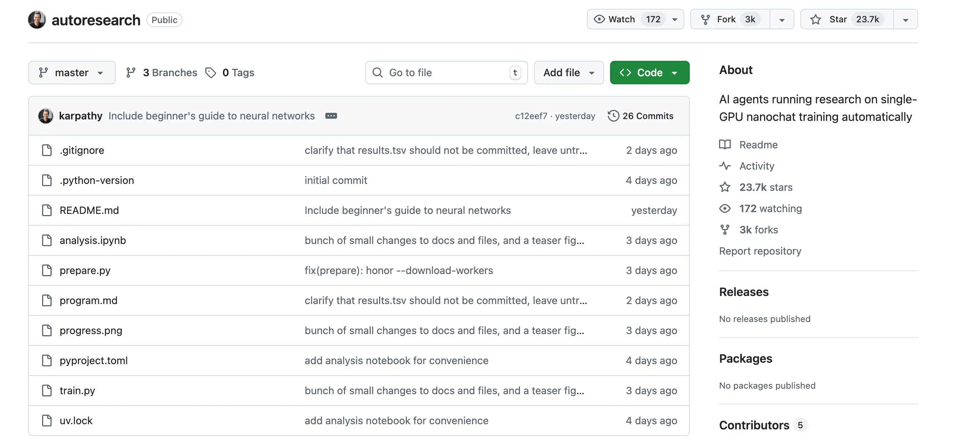Open the Releases heading

point(743,292)
